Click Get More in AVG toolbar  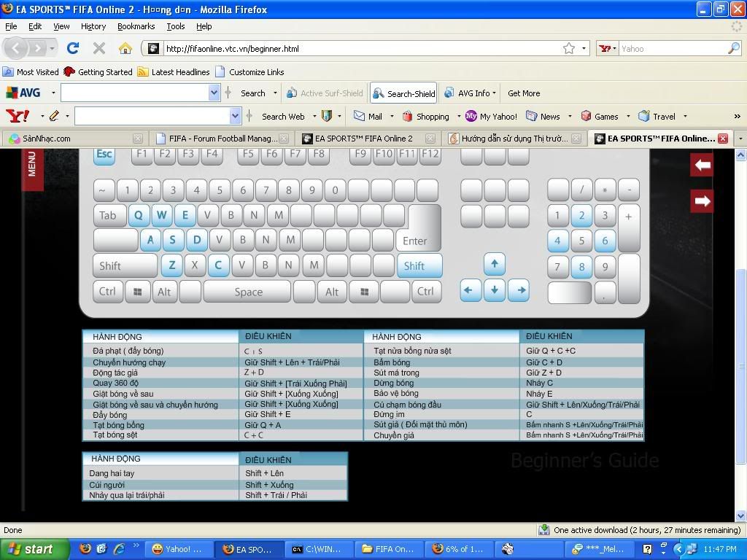[524, 93]
